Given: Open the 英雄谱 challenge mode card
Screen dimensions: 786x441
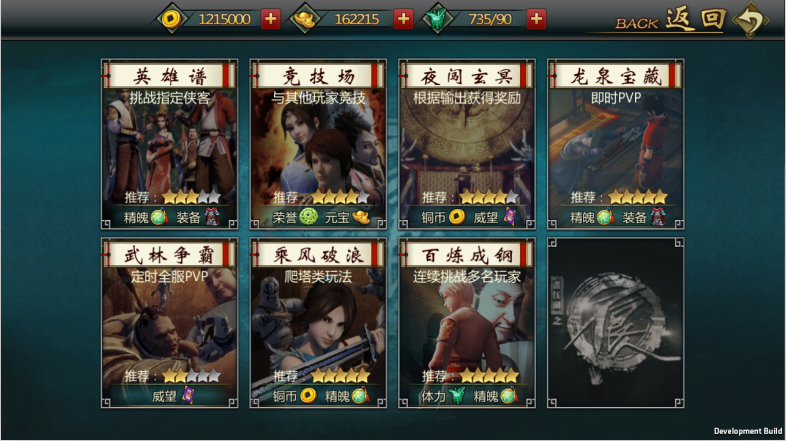Looking at the screenshot, I should (169, 144).
